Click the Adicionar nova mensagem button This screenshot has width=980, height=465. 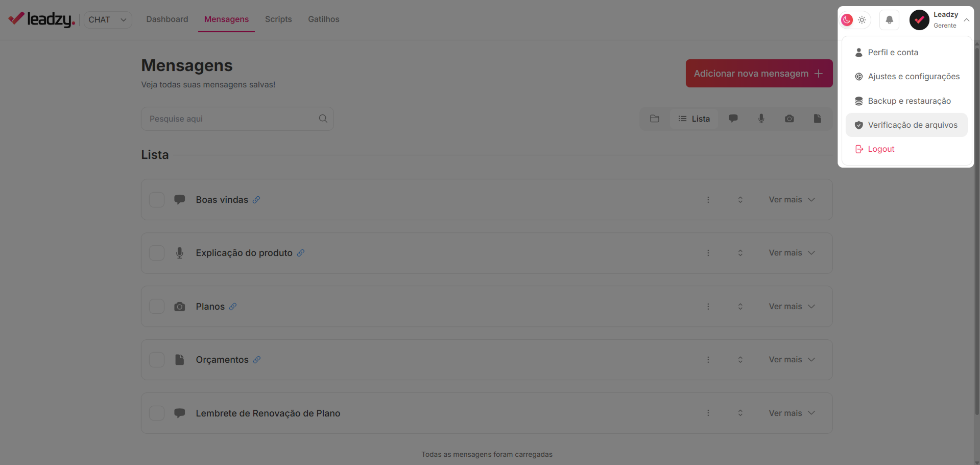(759, 73)
